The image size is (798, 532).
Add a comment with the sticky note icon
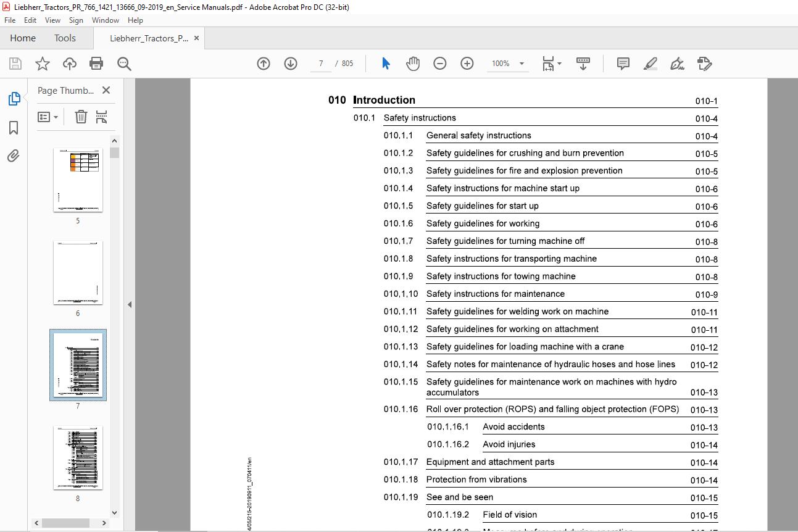point(623,64)
